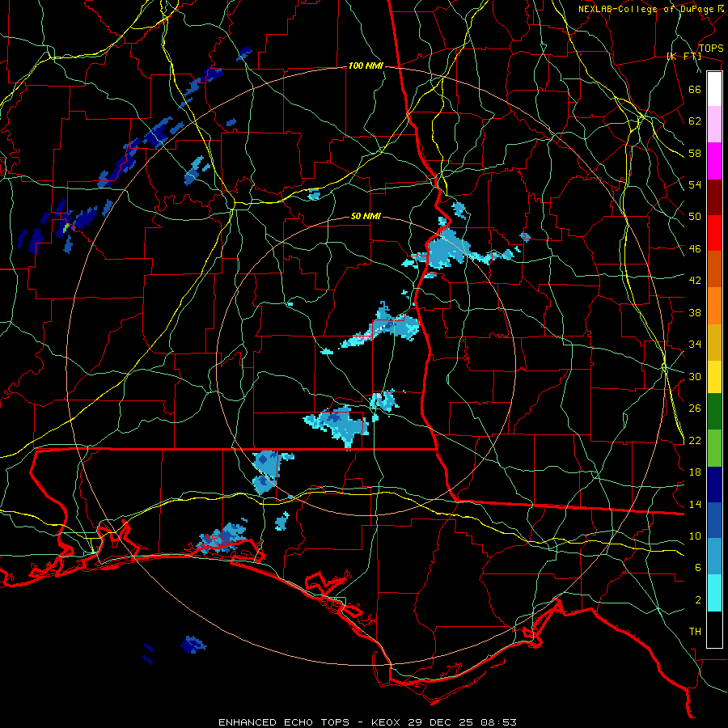Pick the white swatch at the legend top
This screenshot has height=728, width=728.
714,89
